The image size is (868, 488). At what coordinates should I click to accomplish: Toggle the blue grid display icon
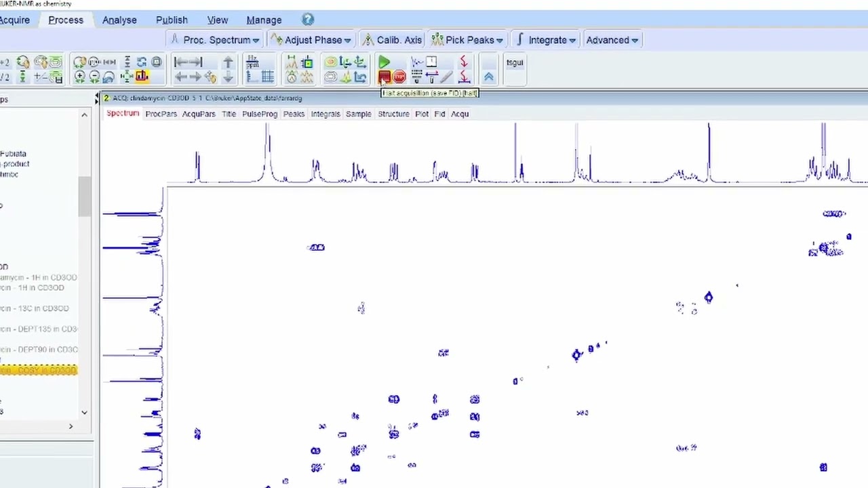click(267, 77)
